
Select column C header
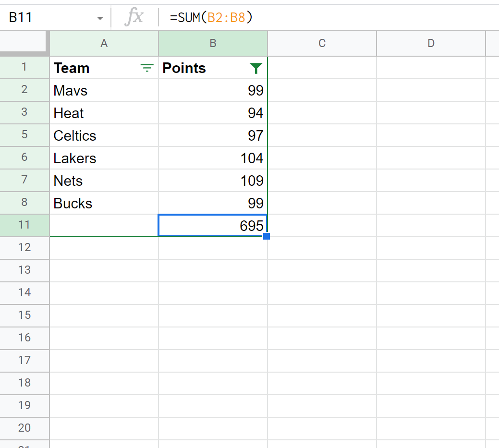322,43
